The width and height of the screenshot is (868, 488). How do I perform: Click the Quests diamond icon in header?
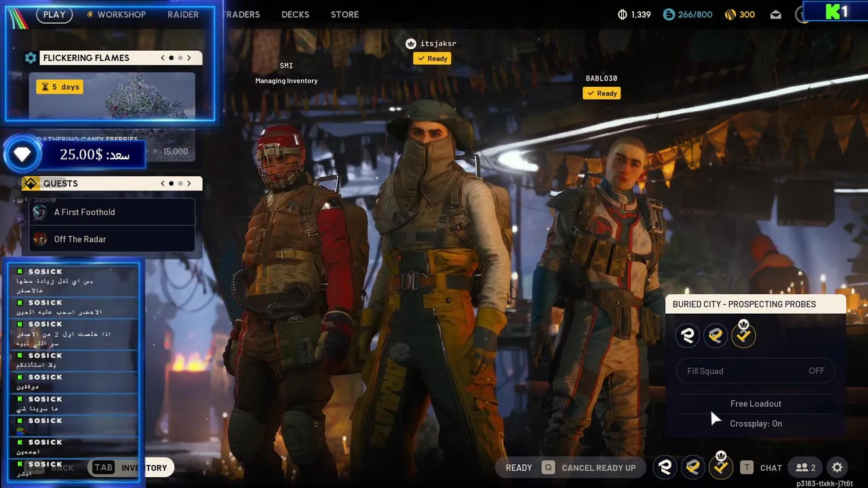[31, 183]
